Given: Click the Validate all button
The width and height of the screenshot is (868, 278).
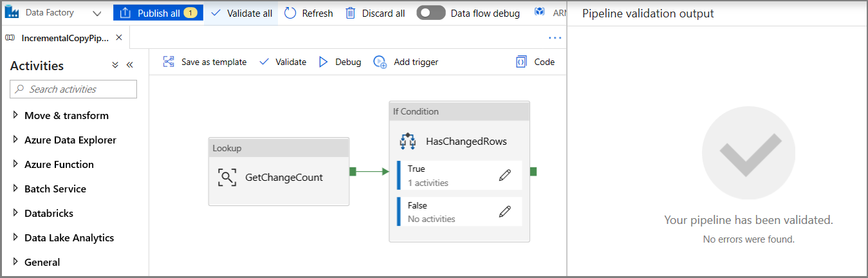Looking at the screenshot, I should click(241, 13).
